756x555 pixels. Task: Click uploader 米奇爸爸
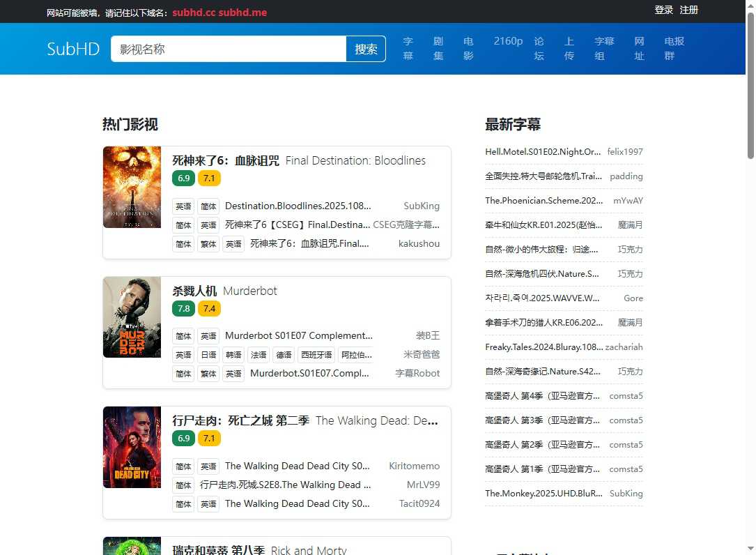point(422,354)
